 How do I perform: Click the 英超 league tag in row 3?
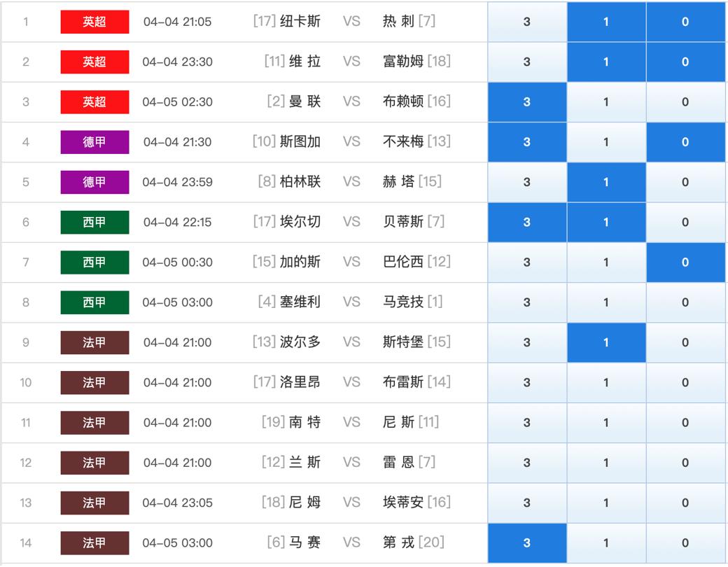(x=94, y=102)
